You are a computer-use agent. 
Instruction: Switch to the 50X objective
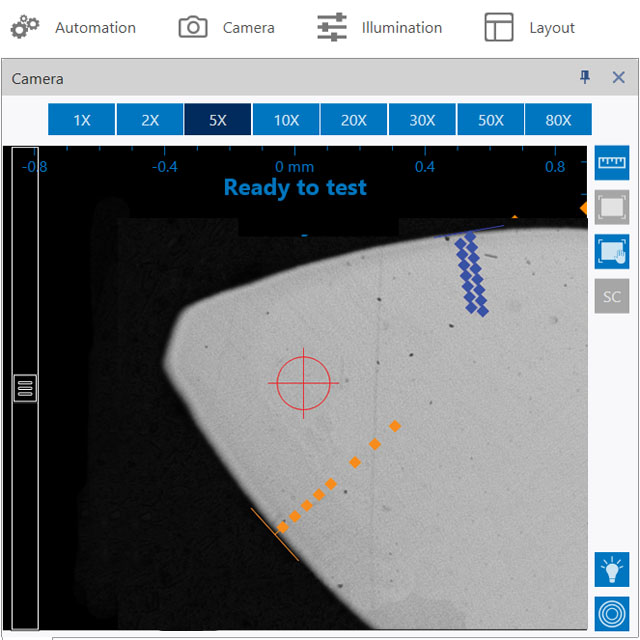point(490,120)
